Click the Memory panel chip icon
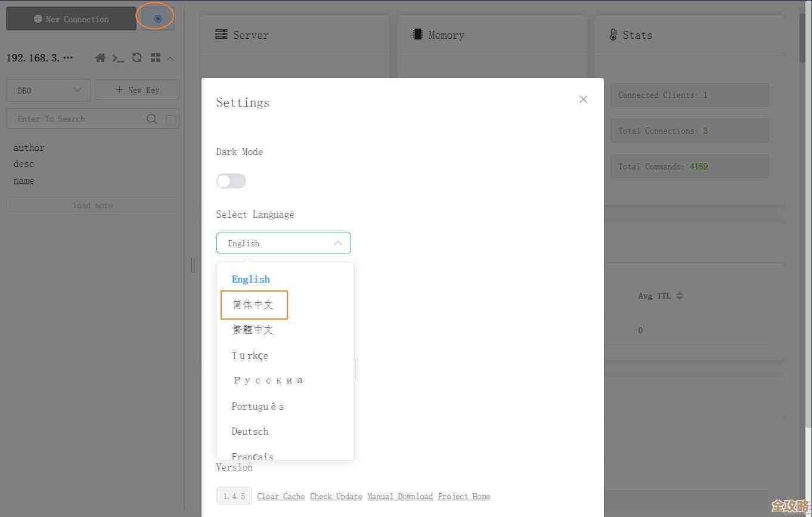 tap(416, 35)
